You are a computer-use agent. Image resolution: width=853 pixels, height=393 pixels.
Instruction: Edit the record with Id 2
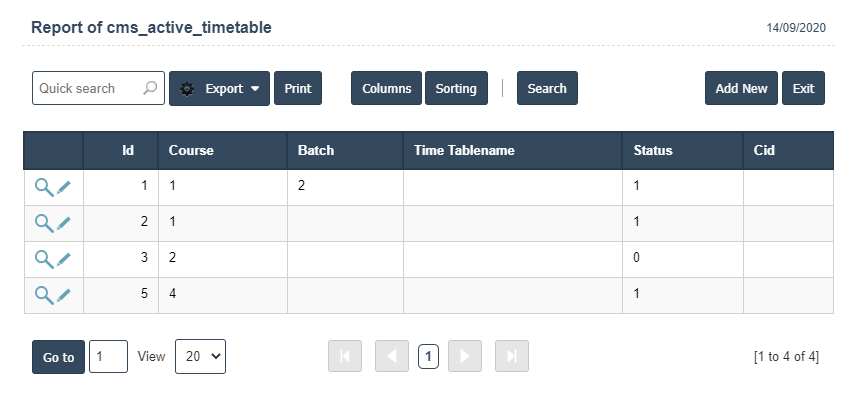(64, 223)
